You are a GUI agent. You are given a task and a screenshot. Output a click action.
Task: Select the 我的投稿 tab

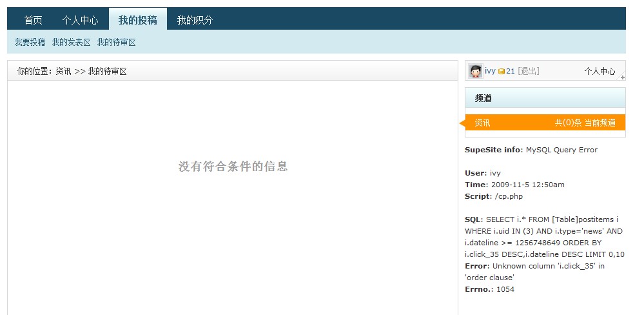coord(137,19)
